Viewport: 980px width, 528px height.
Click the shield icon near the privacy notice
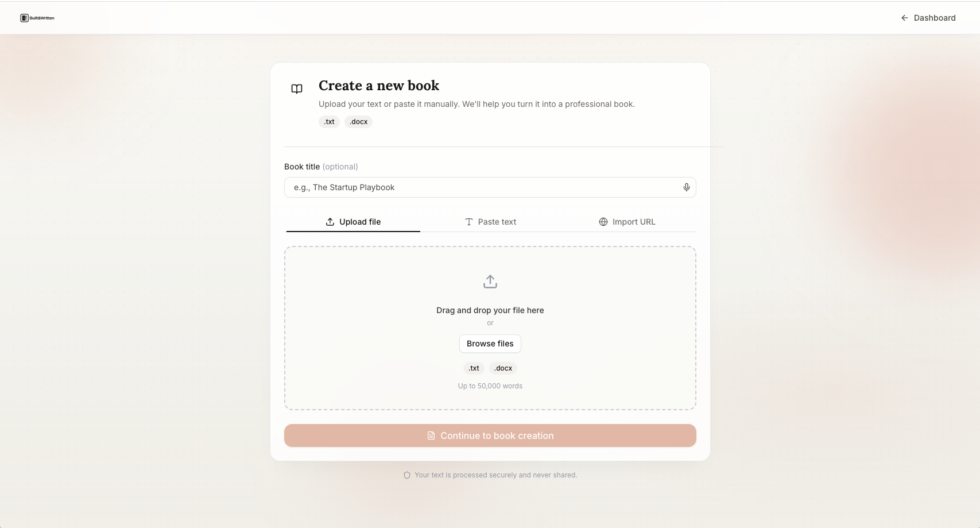coord(406,475)
